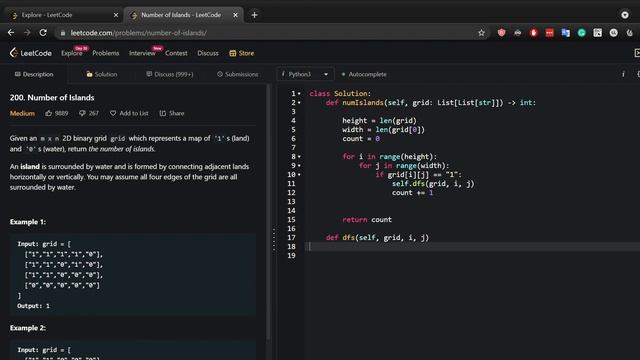Viewport: 640px width, 360px height.
Task: Click the return count line in editor
Action: coord(367,220)
